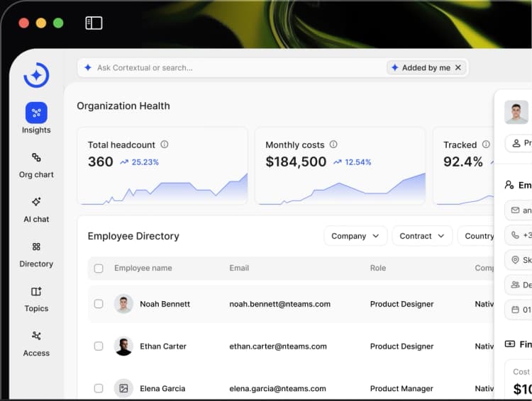
Task: Click the Cortextual logo icon
Action: 36,75
